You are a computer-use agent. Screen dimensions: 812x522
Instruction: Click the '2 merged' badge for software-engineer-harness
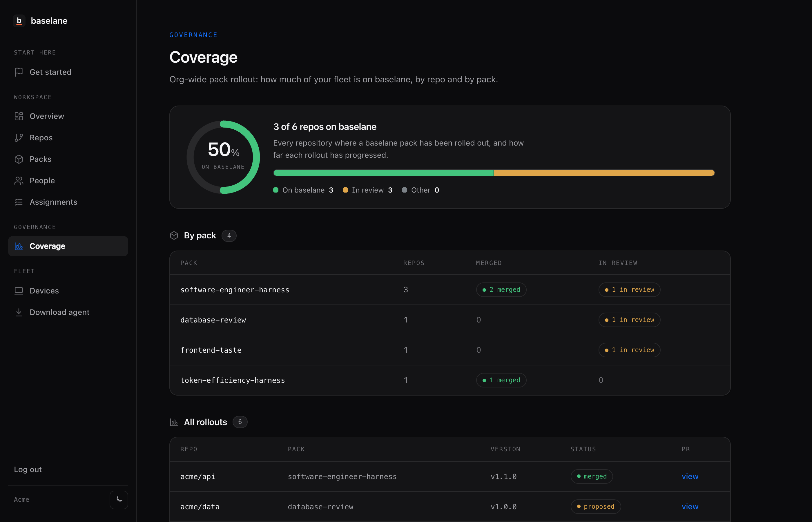click(x=501, y=290)
